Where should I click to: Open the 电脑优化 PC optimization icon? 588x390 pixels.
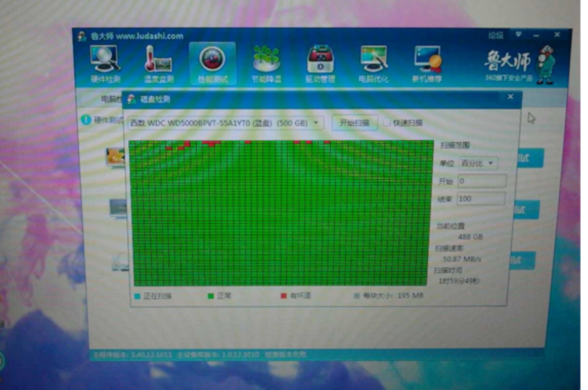click(x=374, y=64)
